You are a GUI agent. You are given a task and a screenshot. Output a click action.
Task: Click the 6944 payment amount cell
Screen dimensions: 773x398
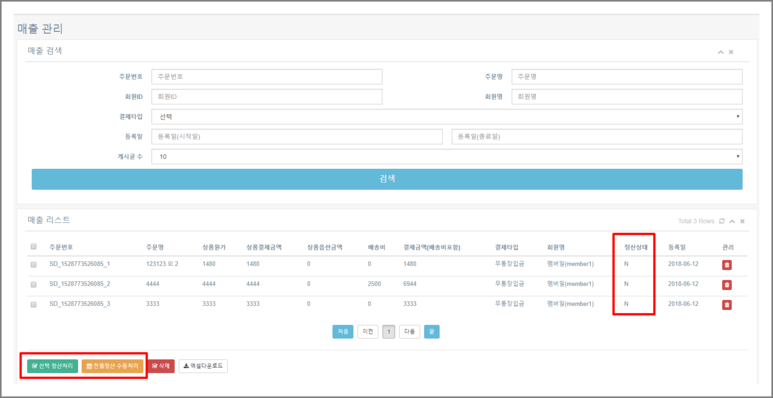pyautogui.click(x=410, y=284)
